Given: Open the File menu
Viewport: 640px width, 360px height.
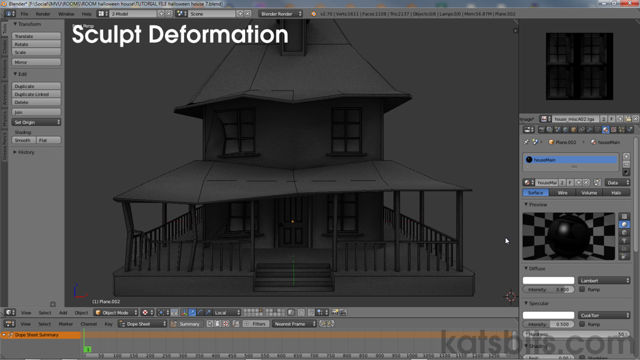Looking at the screenshot, I should 24,14.
